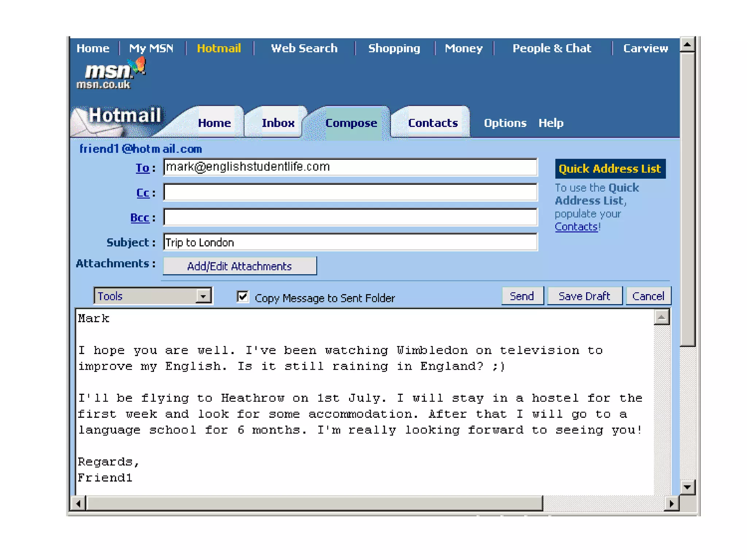The image size is (747, 560).
Task: Click the Cc address book link
Action: [143, 192]
